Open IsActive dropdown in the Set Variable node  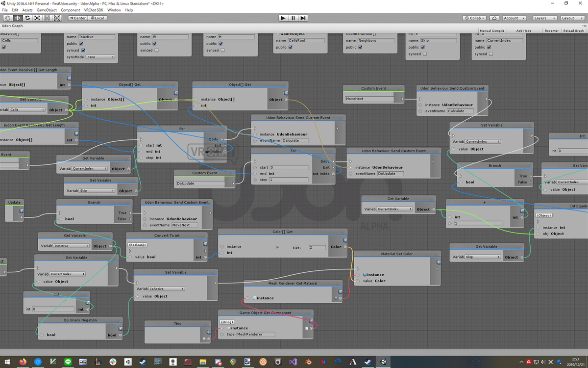[167, 289]
